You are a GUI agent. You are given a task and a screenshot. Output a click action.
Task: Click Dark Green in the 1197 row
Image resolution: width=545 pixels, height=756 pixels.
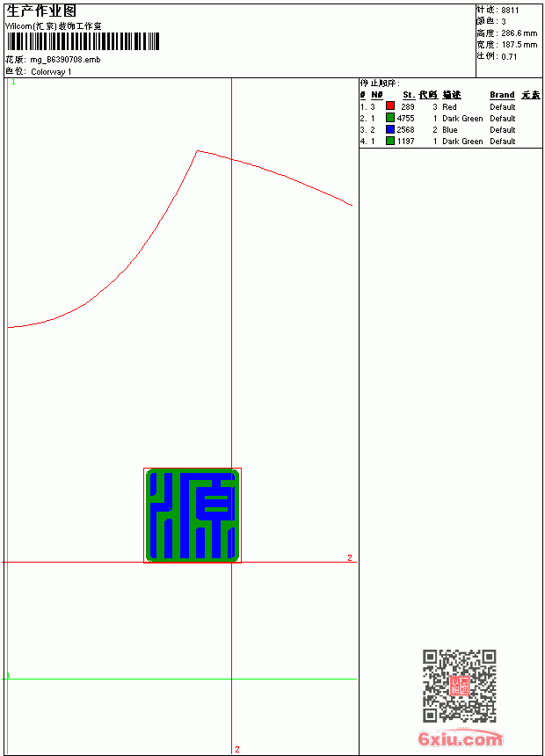pyautogui.click(x=462, y=142)
